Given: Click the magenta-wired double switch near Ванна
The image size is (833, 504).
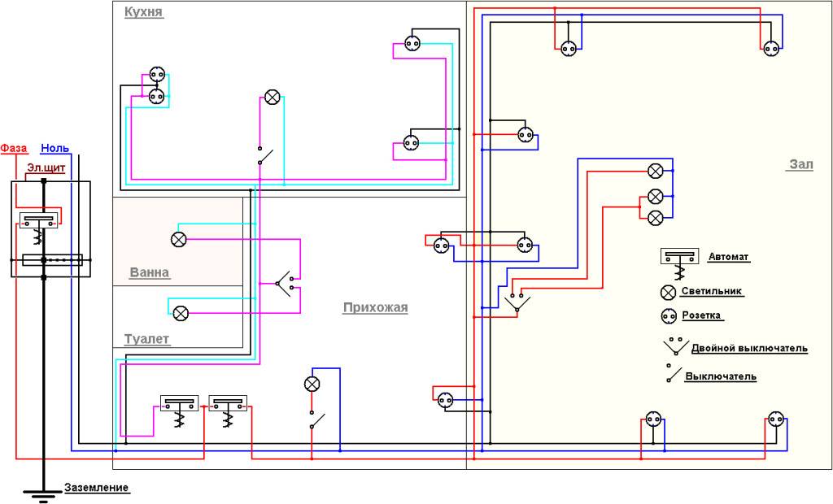Looking at the screenshot, I should click(286, 284).
